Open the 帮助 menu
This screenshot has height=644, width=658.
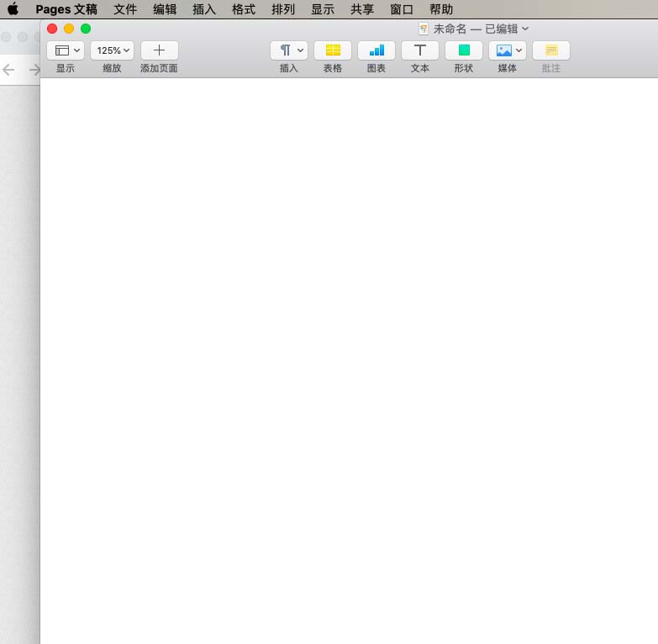tap(441, 10)
